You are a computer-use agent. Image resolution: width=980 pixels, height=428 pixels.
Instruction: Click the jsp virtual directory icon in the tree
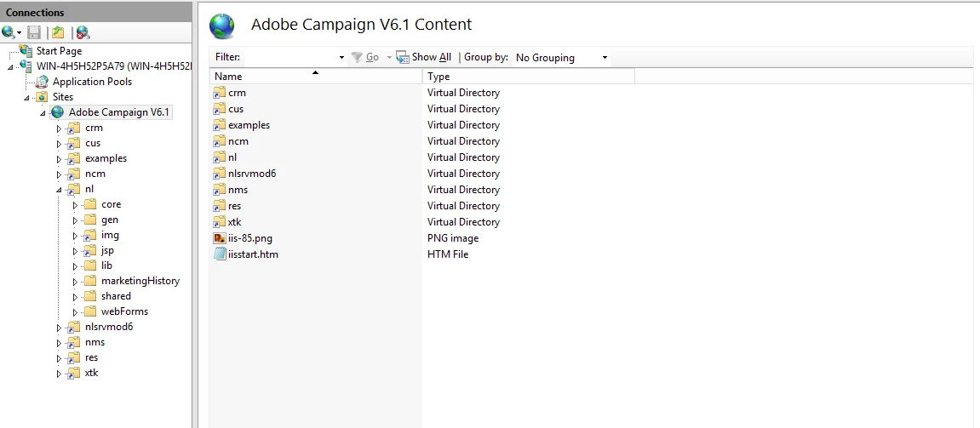(90, 250)
